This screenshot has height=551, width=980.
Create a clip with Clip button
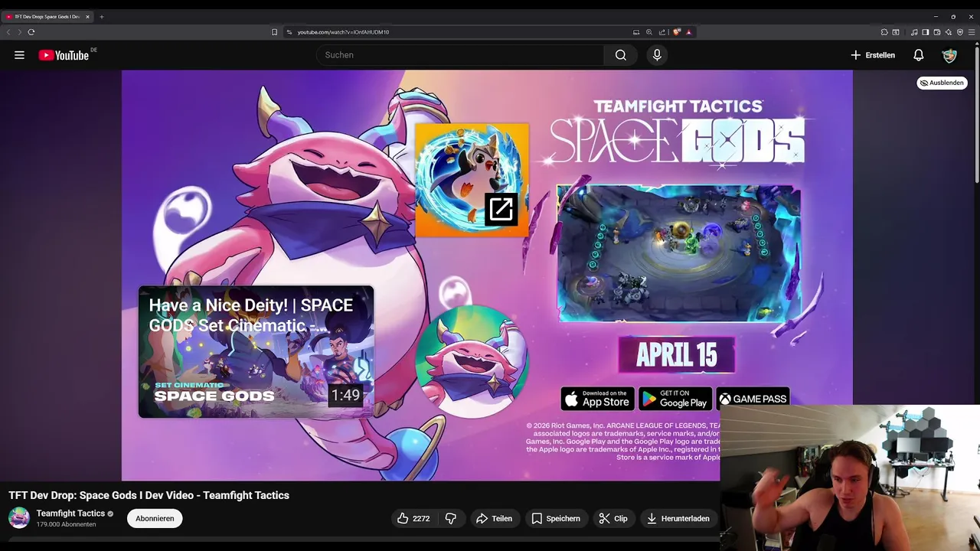(613, 518)
